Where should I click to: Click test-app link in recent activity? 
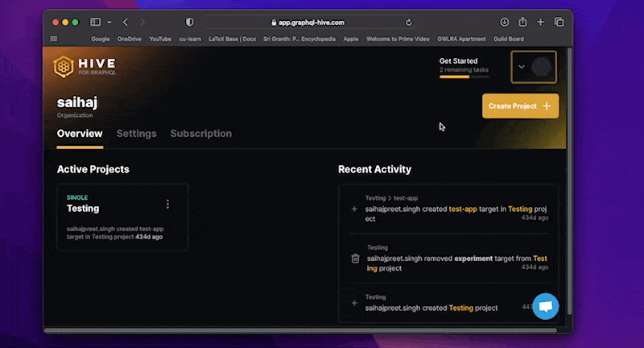coord(463,209)
